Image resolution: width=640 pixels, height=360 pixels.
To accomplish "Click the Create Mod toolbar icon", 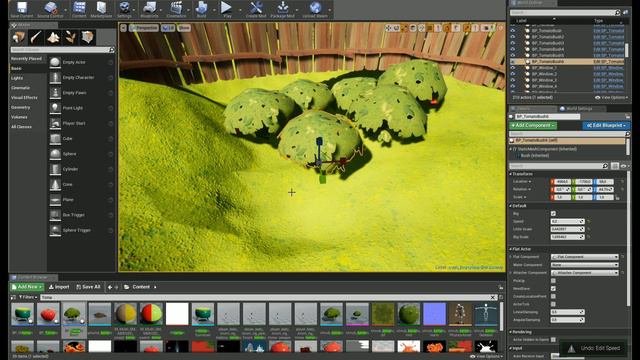I will click(x=256, y=8).
